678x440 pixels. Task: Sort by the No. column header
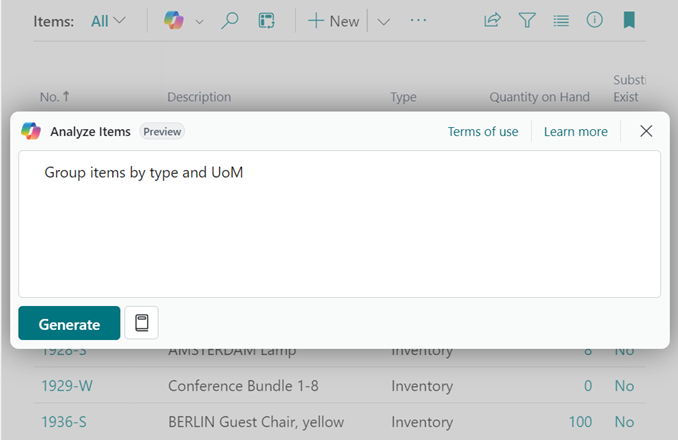tap(54, 96)
